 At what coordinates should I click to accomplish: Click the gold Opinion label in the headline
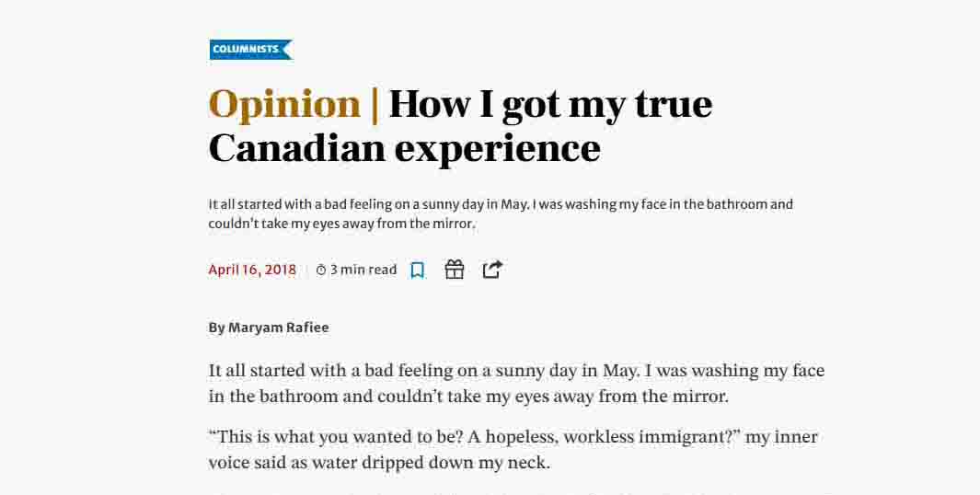(285, 104)
